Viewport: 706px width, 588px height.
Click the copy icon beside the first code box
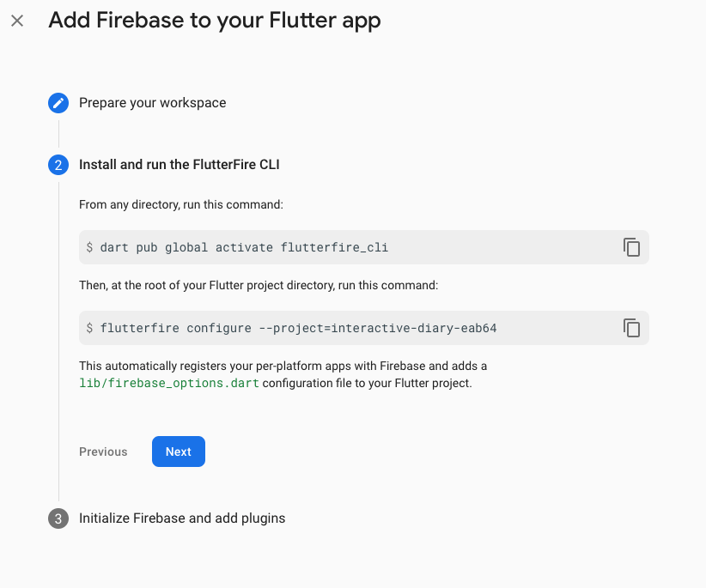[x=632, y=247]
